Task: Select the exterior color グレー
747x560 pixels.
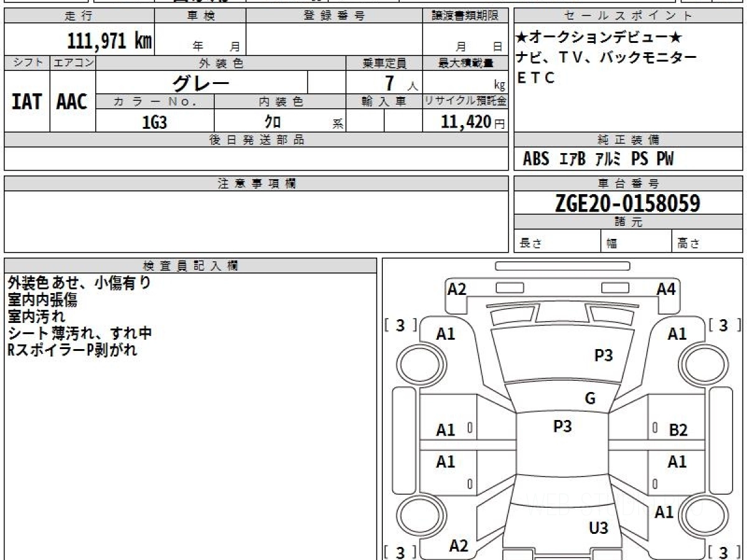Action: (x=201, y=82)
